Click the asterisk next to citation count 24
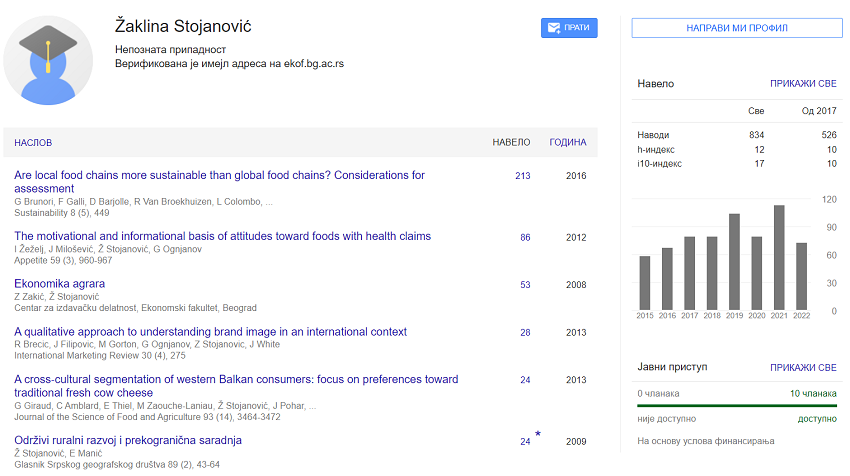This screenshot has height=476, width=850. [x=538, y=434]
